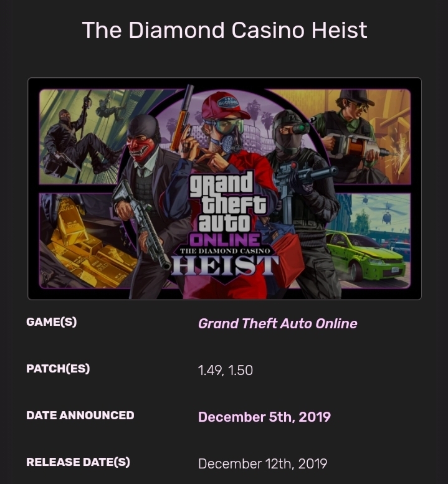Click the 1.49, 1.50 patch value
Screen dimensions: 448x484
click(225, 370)
